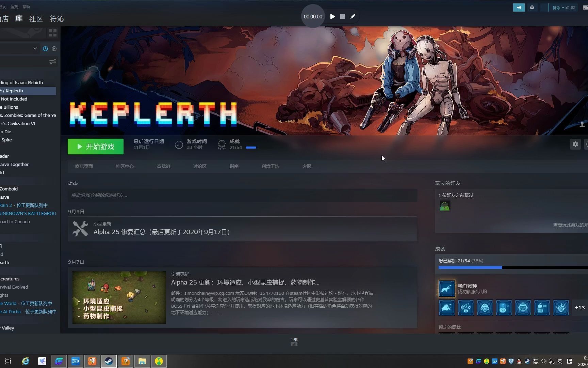Go to the 社区 community menu

pyautogui.click(x=36, y=19)
